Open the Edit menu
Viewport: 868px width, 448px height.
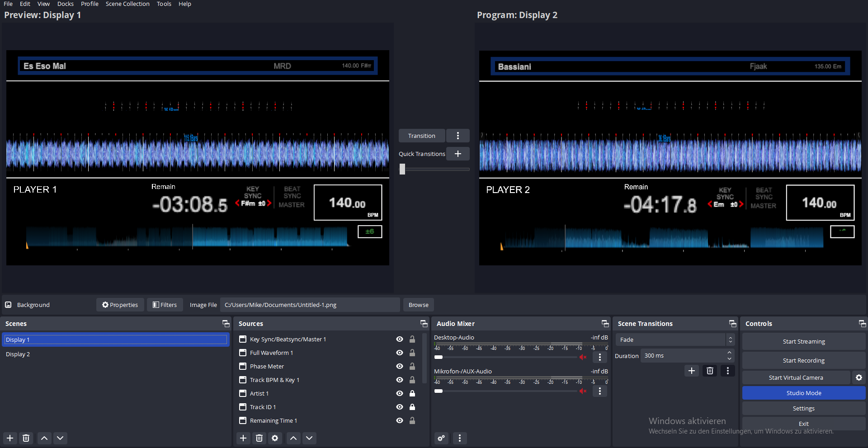click(x=25, y=4)
